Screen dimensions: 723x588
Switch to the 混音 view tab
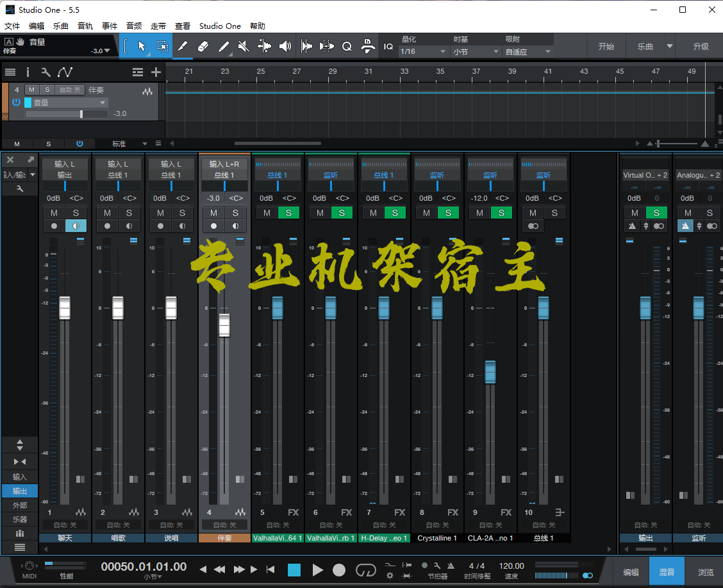667,572
